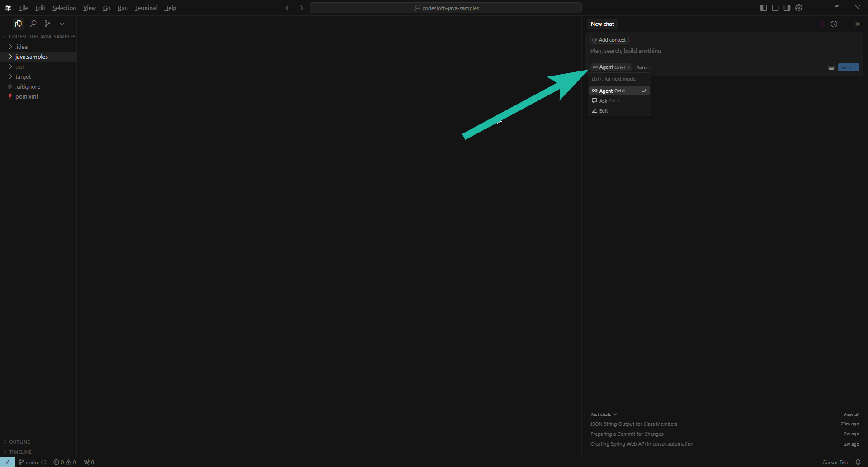Click the codesloth-java-samples search box

click(x=445, y=8)
